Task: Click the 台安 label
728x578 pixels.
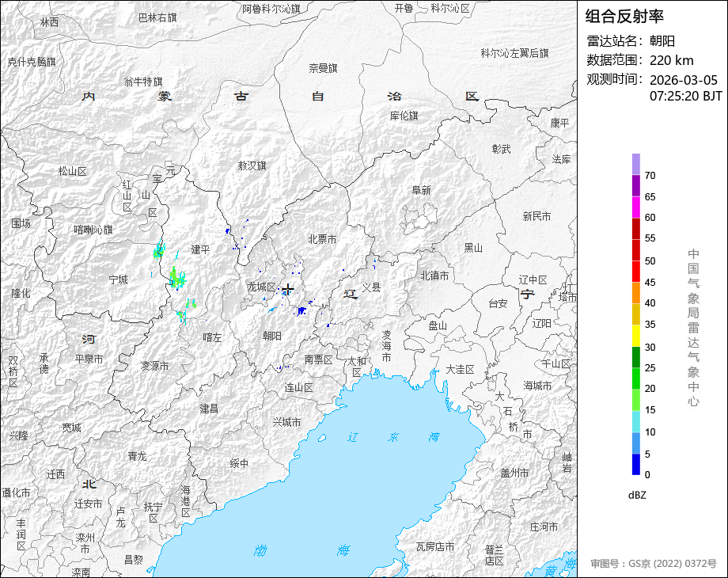Action: point(498,303)
